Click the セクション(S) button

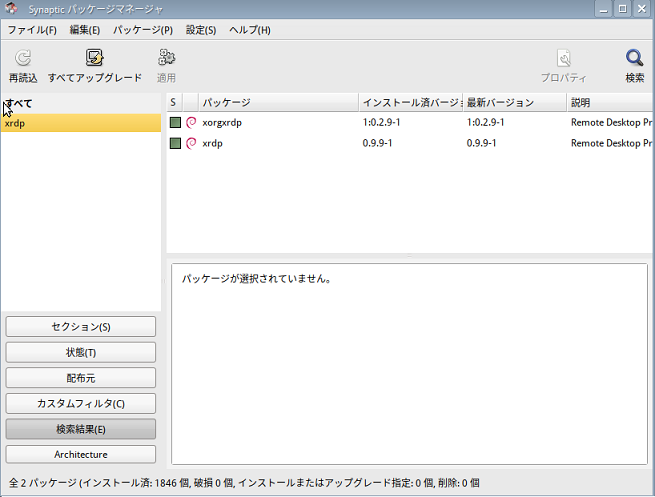point(81,327)
